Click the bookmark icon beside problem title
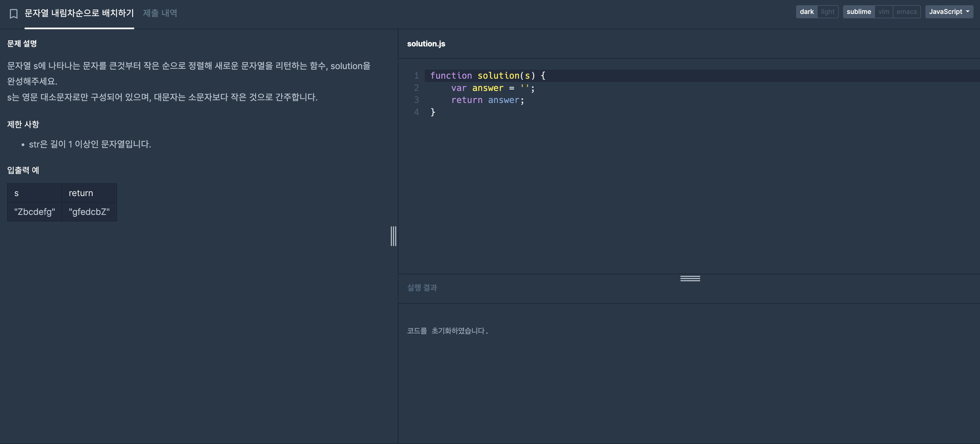Screen dimensions: 980x444 point(14,14)
